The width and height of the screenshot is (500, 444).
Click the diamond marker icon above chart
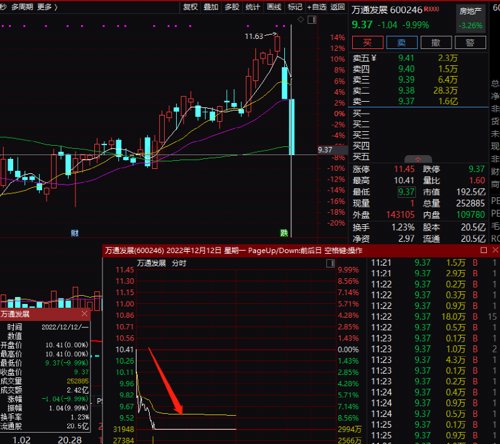(301, 20)
